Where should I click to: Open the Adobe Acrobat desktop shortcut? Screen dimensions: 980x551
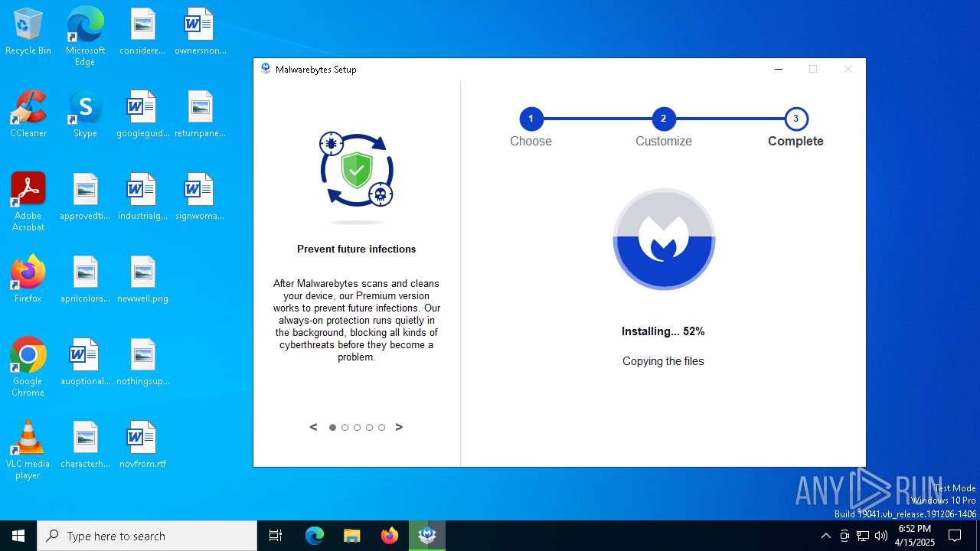pyautogui.click(x=28, y=201)
